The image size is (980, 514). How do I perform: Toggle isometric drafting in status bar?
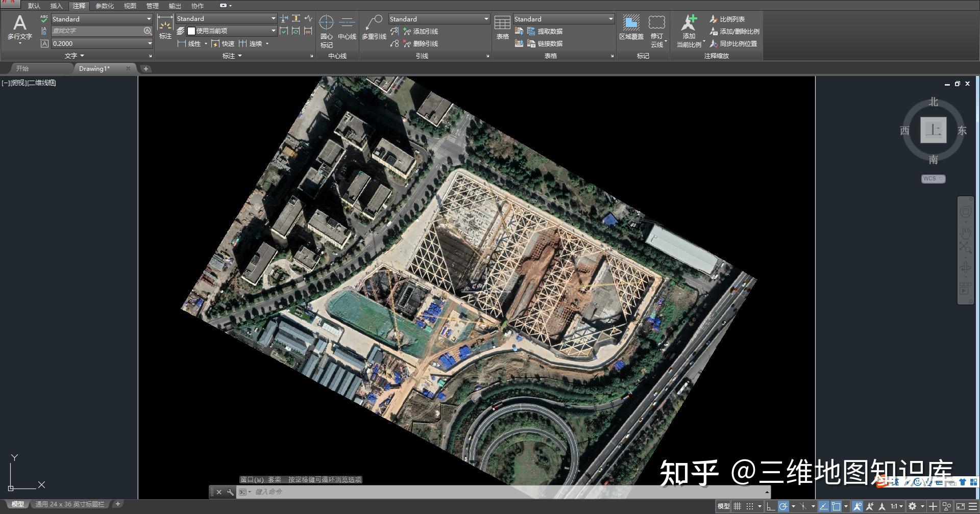point(803,506)
